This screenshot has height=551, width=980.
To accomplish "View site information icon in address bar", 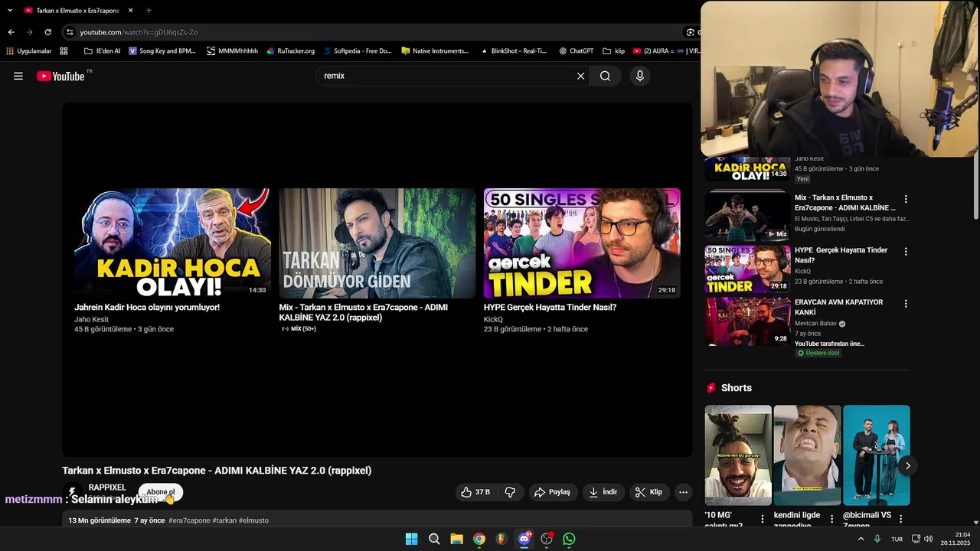I will coord(70,32).
